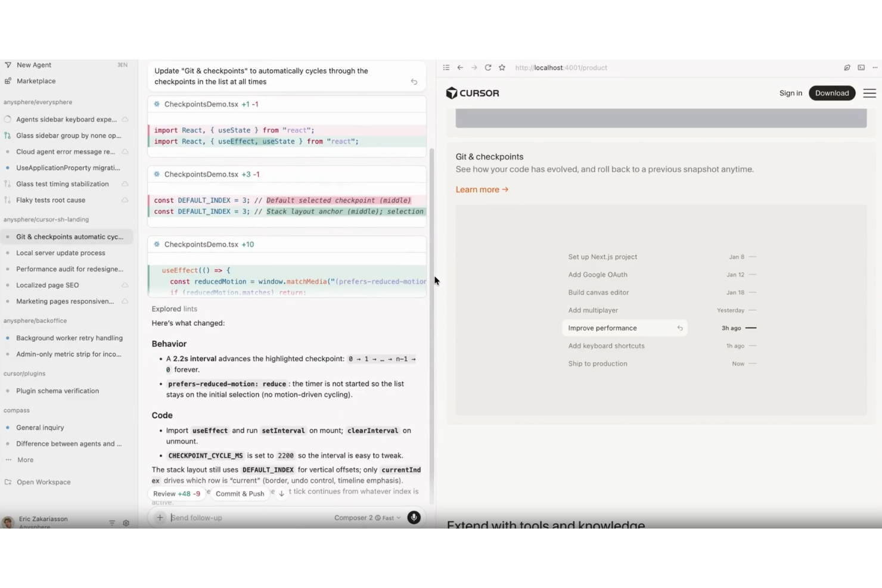Select Background worker retry handling agent
The image size is (882, 588).
tap(66, 338)
